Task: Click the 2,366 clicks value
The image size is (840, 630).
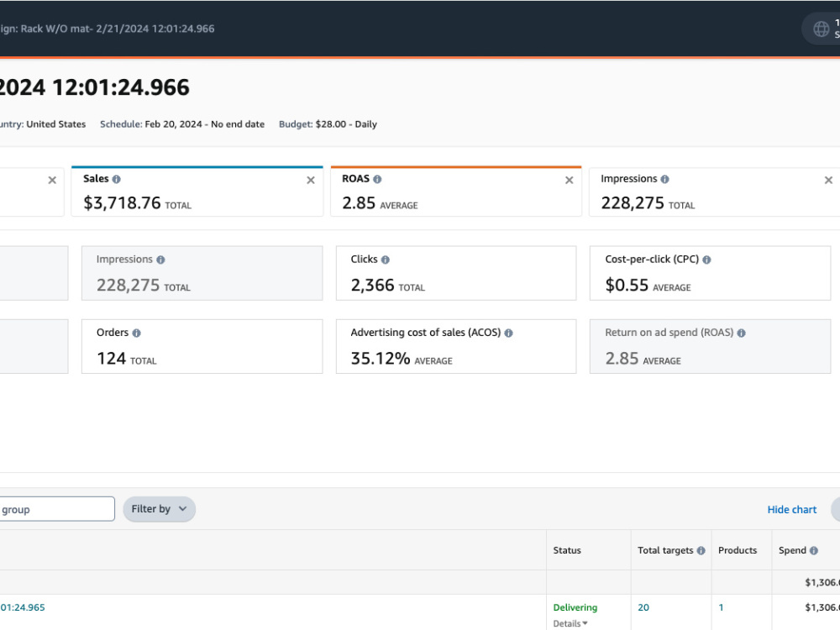Action: tap(372, 286)
